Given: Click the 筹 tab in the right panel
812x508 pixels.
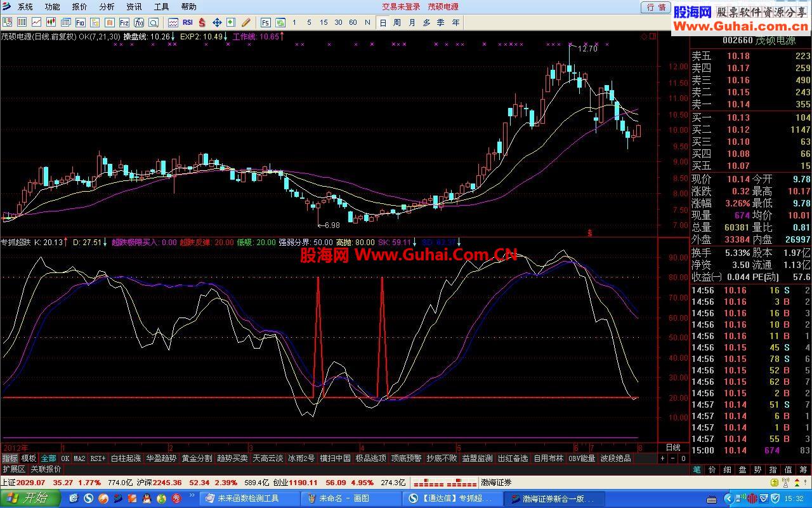Looking at the screenshot, I should click(x=803, y=469).
